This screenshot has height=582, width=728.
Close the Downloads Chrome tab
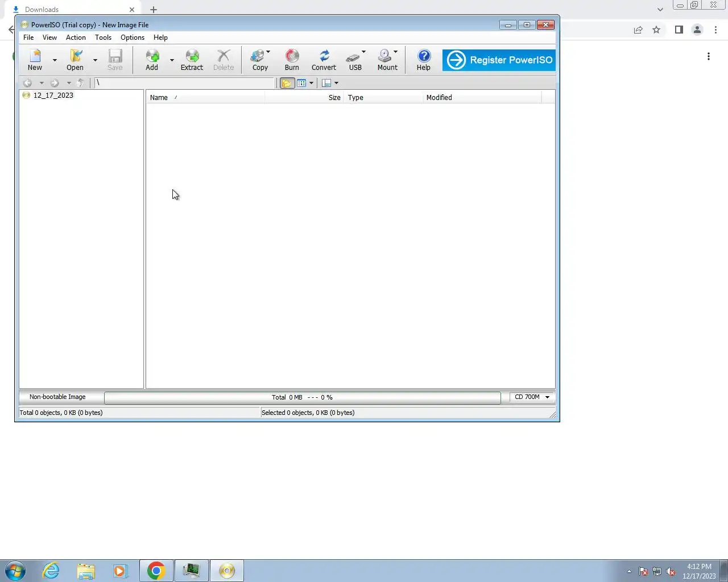[x=132, y=10]
